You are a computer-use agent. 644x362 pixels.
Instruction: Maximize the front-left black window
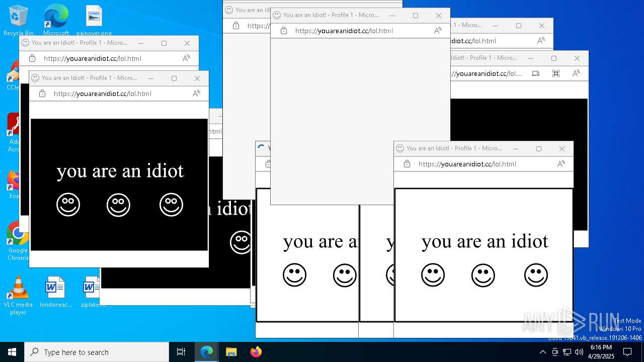(x=174, y=78)
